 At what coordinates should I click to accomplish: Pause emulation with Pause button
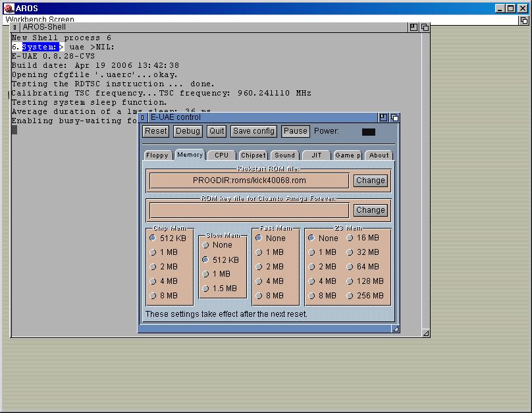(x=296, y=131)
